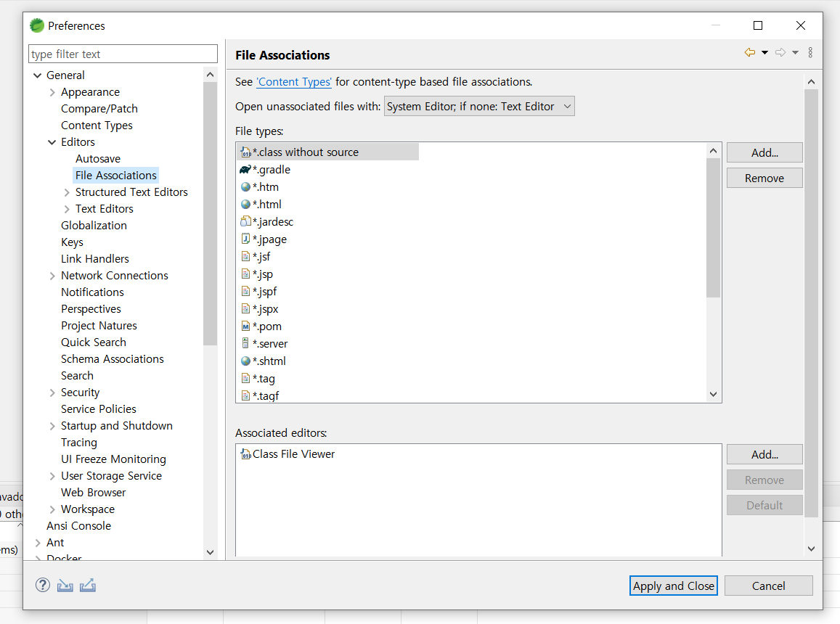This screenshot has height=624, width=840.
Task: Click the type filter text field
Action: [123, 54]
